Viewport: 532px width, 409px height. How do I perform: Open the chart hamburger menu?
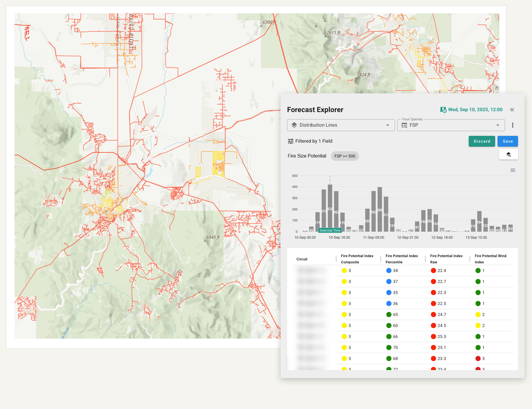click(x=513, y=170)
